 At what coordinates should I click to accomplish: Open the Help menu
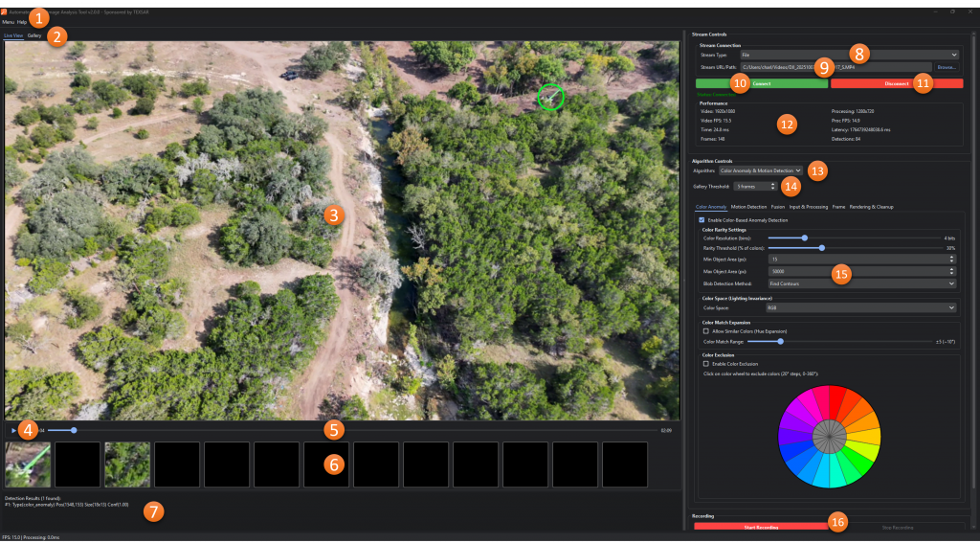tap(22, 21)
